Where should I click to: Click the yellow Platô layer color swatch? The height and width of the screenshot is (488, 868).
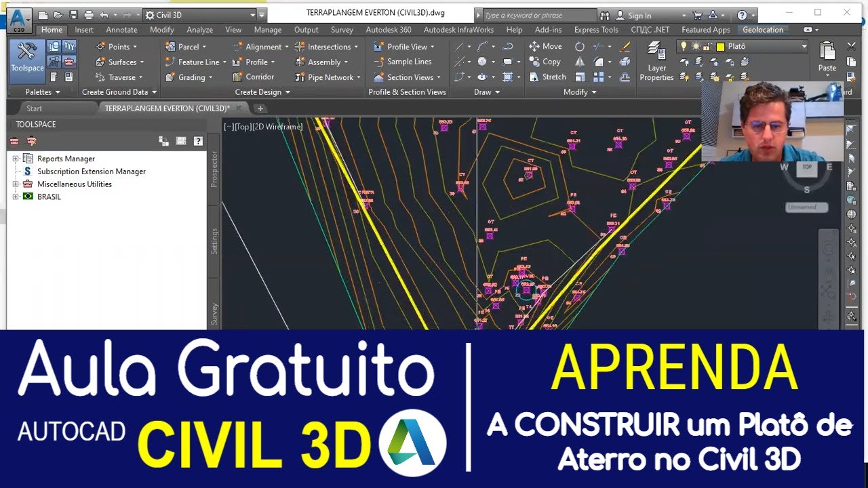click(720, 46)
